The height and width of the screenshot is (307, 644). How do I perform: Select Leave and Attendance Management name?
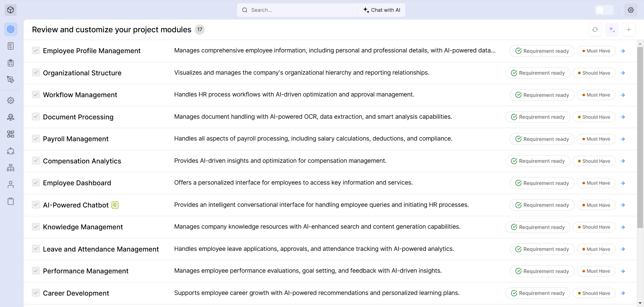[x=101, y=249]
